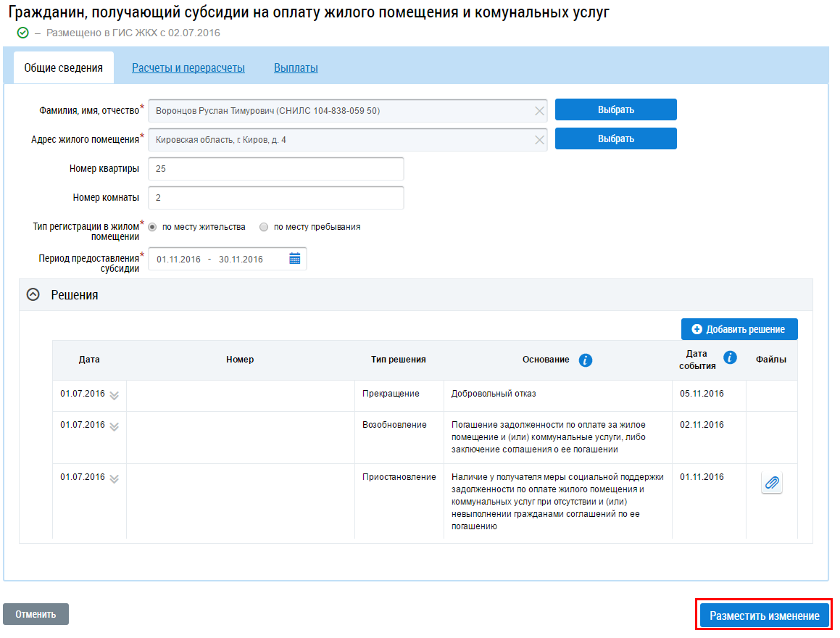Clear the housing address X icon
The width and height of the screenshot is (840, 638).
539,140
